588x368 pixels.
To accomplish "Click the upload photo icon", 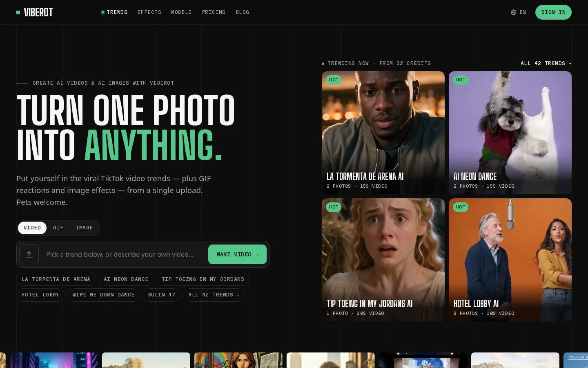I will (29, 254).
